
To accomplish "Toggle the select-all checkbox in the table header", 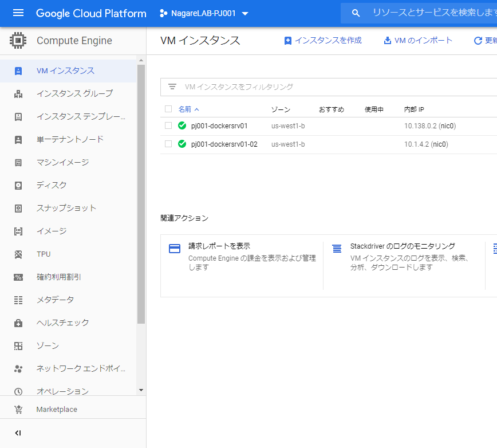I will click(168, 109).
